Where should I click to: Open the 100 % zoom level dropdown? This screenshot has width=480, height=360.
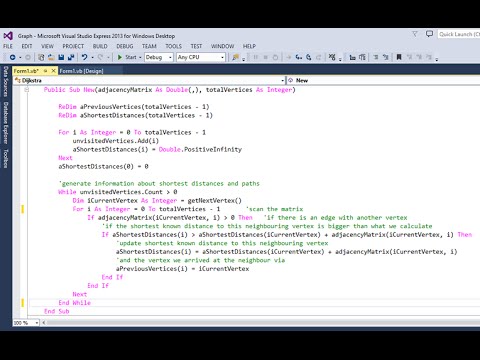point(26,323)
